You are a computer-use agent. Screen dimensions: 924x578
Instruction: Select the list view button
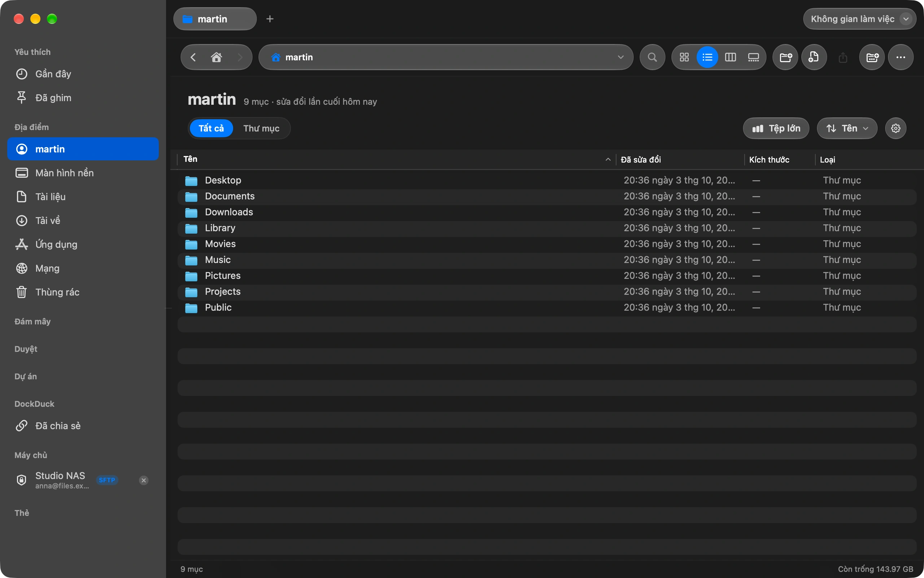click(707, 57)
